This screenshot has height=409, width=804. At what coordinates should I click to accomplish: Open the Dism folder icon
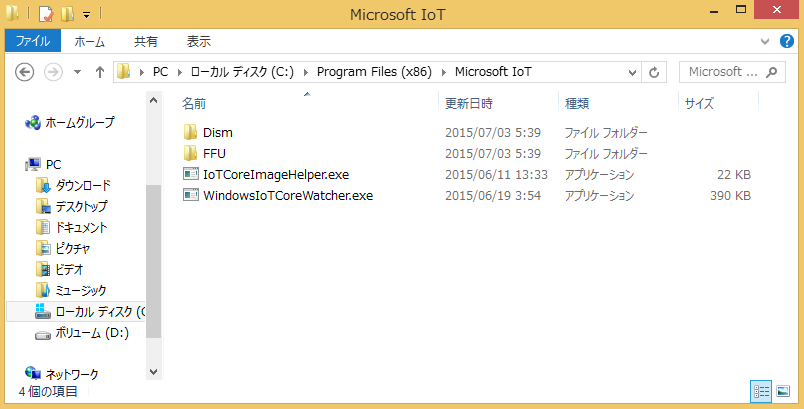(190, 132)
